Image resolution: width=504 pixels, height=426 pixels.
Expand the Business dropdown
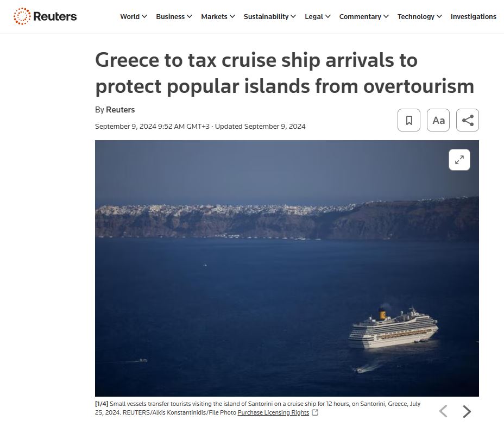point(174,16)
